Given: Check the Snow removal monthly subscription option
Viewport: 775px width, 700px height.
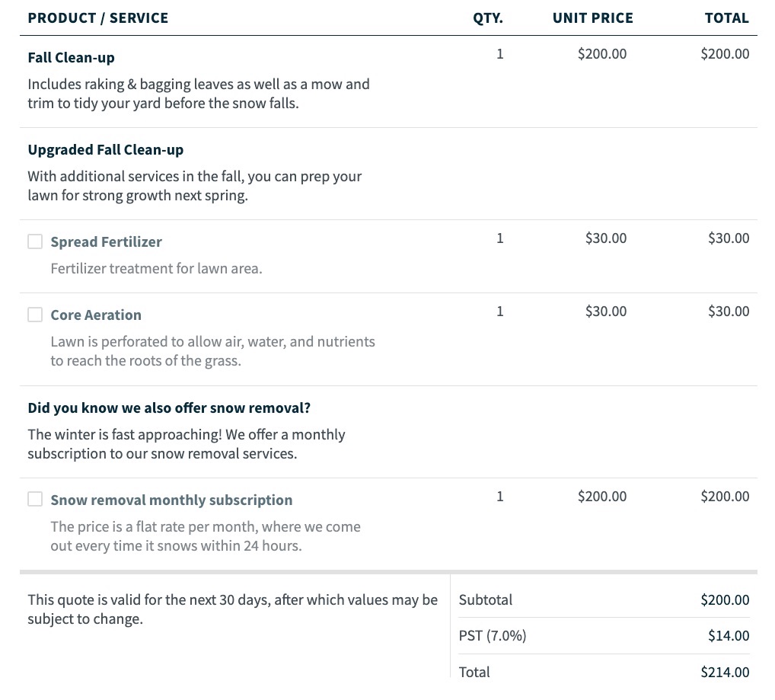Looking at the screenshot, I should (35, 499).
